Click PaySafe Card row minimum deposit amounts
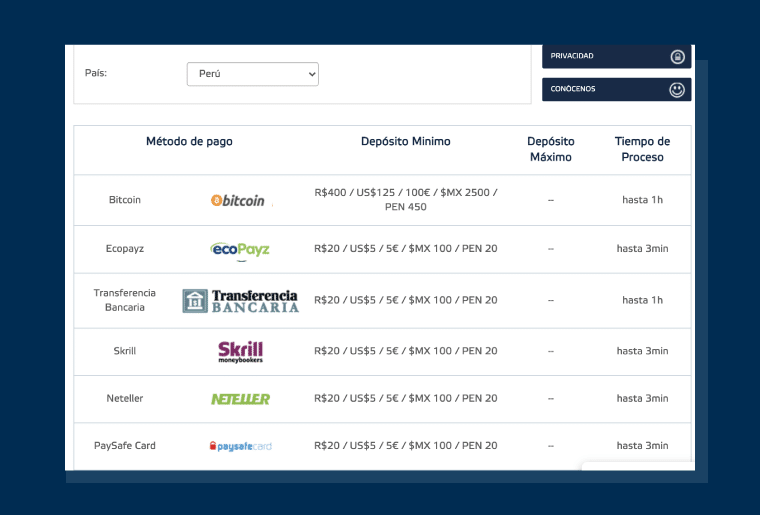 [406, 446]
